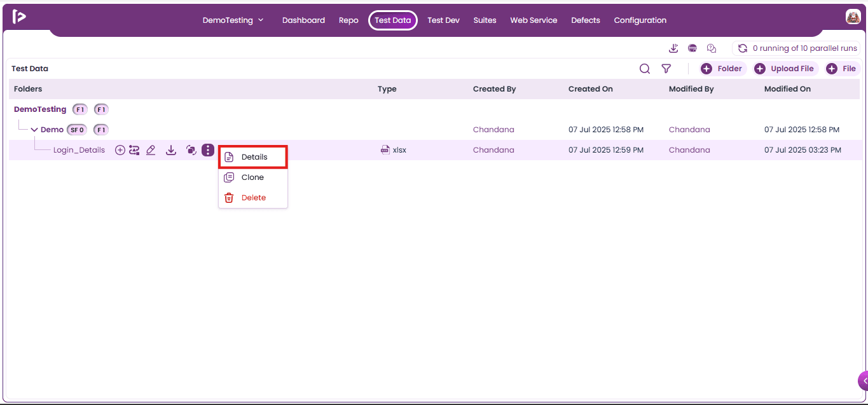Click the pencil edit icon for Login_Details
868x405 pixels.
point(151,150)
